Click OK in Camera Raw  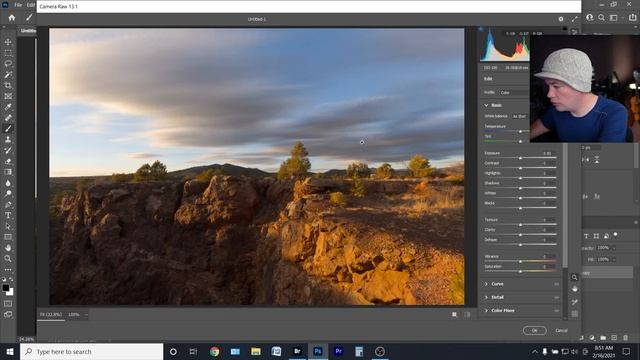(x=535, y=331)
